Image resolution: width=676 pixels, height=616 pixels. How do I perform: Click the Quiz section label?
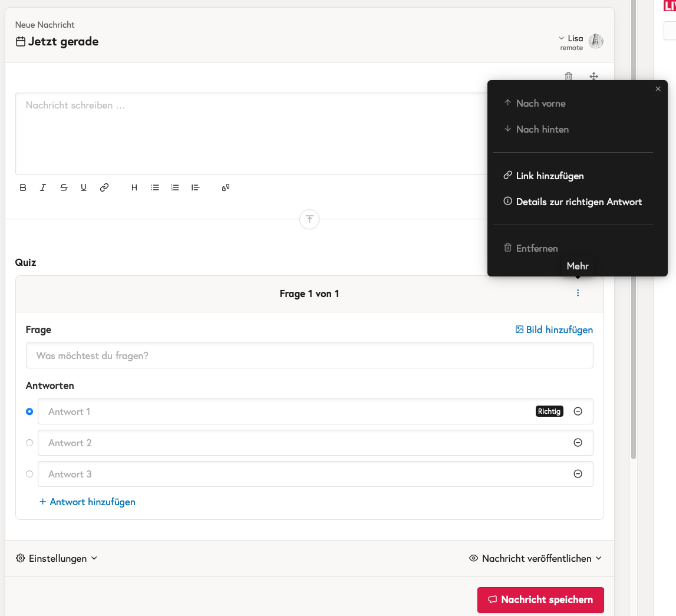tap(25, 262)
